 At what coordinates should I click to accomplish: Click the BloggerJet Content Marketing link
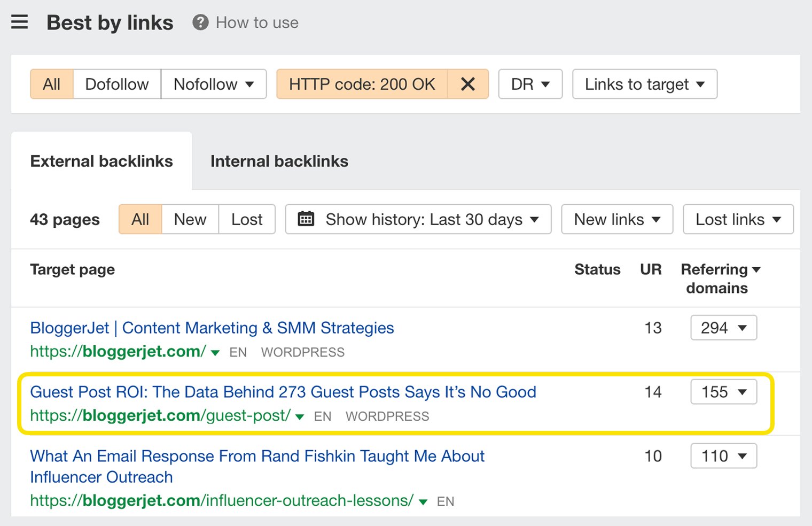pyautogui.click(x=212, y=328)
